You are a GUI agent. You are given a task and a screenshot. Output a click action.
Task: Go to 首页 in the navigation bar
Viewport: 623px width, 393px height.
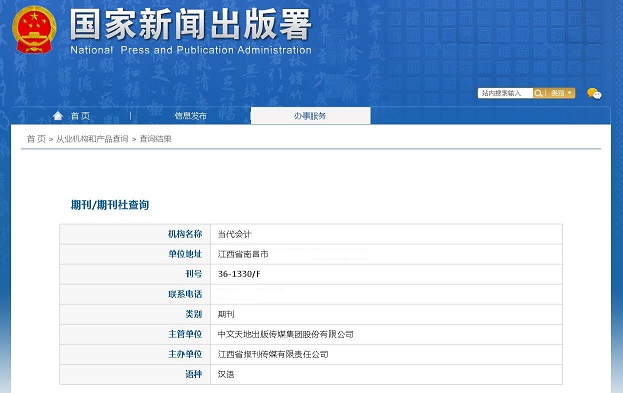pos(80,116)
